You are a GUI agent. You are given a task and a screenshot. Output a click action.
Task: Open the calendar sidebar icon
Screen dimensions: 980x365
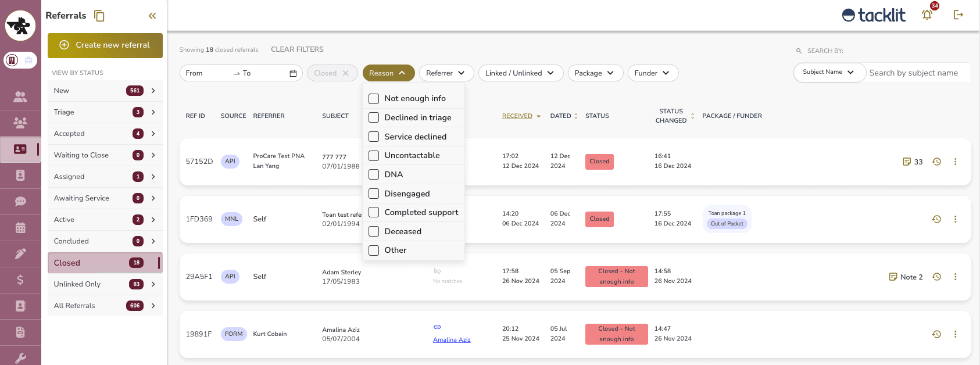click(x=20, y=228)
